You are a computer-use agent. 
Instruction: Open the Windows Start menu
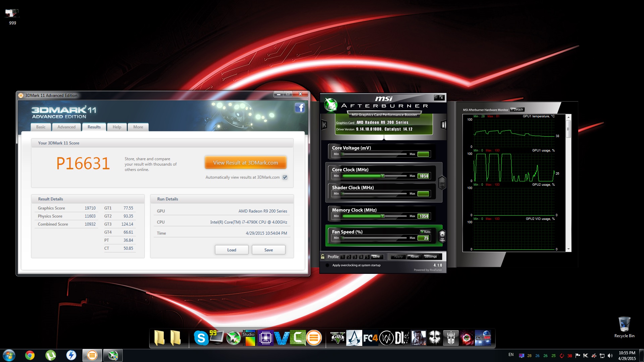[9, 355]
